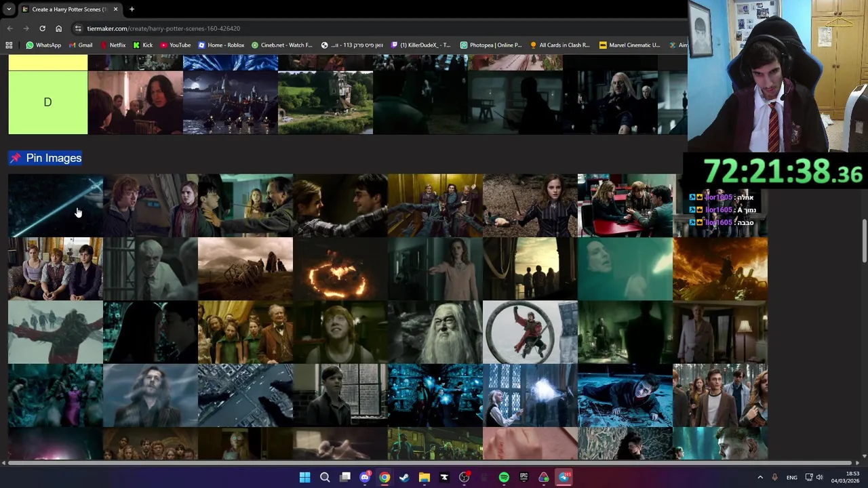This screenshot has width=868, height=488.
Task: Open the volume control in system tray
Action: tap(819, 477)
